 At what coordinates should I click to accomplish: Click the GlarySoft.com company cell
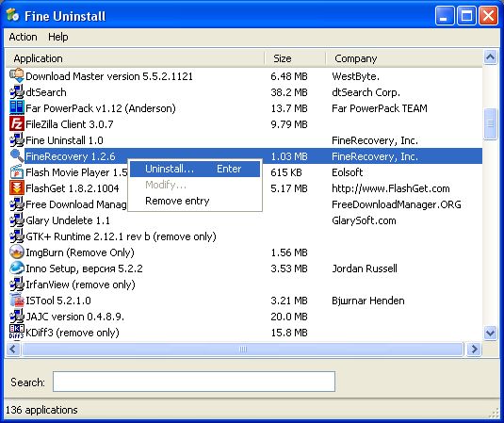[364, 220]
